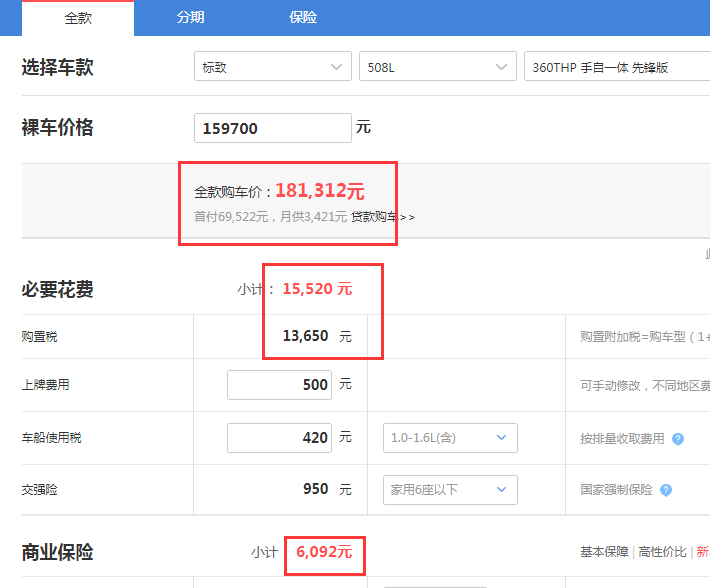The width and height of the screenshot is (710, 588).
Task: Expand the 标致 brand dropdown
Action: (273, 67)
